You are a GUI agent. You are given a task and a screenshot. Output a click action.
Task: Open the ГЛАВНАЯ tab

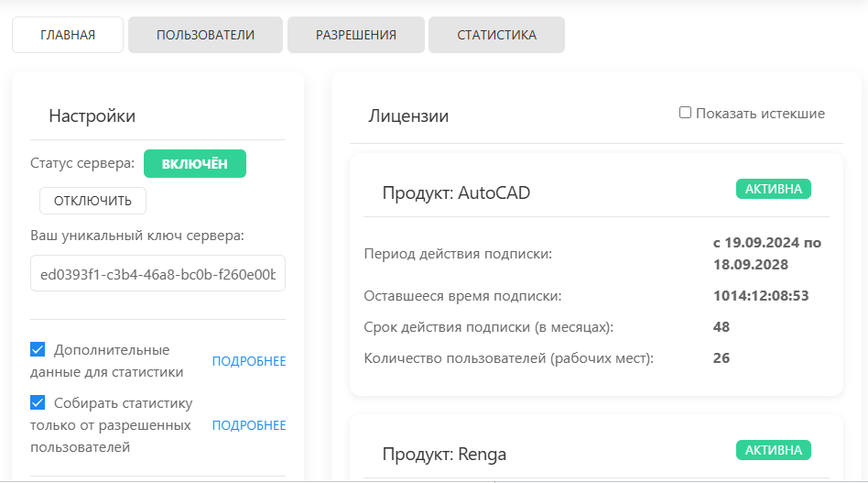click(x=68, y=35)
